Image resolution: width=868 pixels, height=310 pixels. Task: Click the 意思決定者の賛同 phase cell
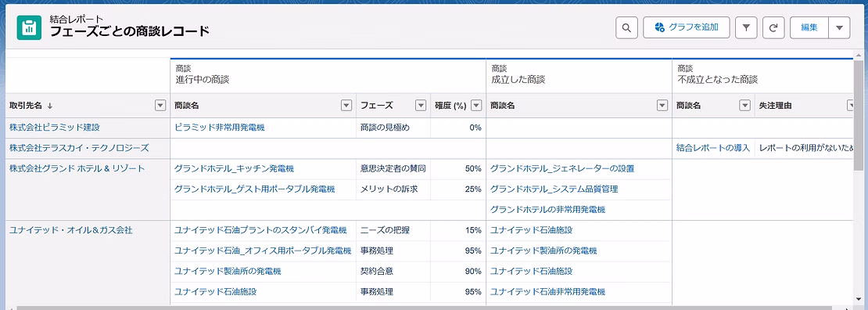(393, 168)
